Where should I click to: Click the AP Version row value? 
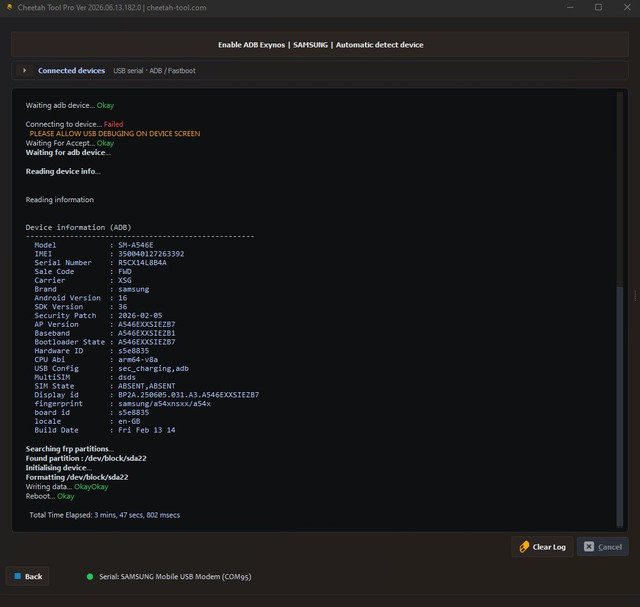pos(147,324)
